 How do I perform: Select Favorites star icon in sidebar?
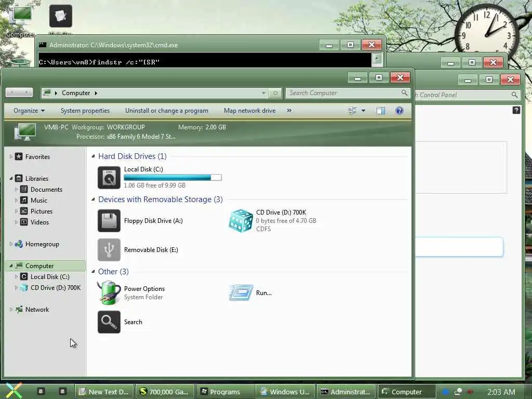click(19, 156)
